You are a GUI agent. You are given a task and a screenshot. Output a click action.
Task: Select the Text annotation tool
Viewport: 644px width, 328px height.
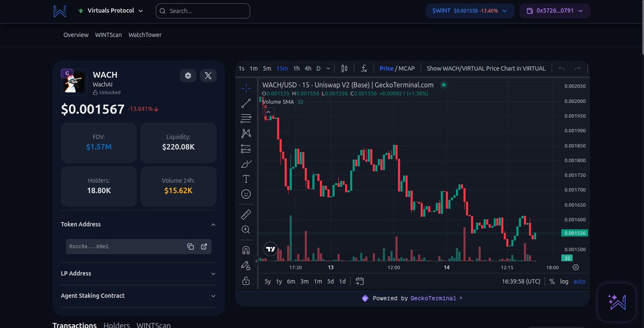coord(246,179)
